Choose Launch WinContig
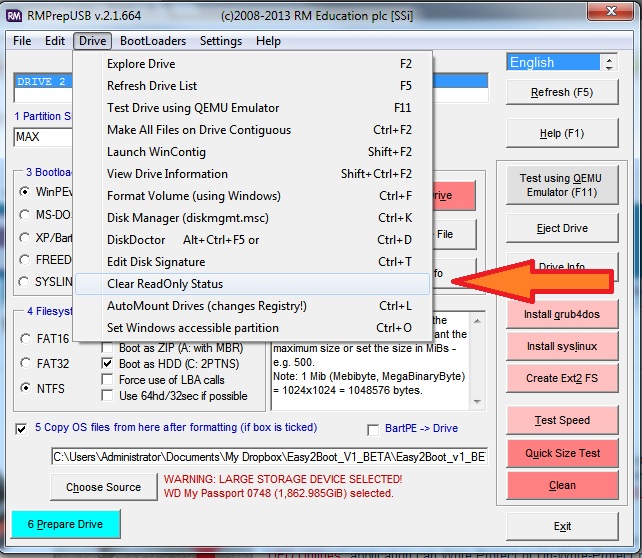The height and width of the screenshot is (558, 642). click(253, 152)
